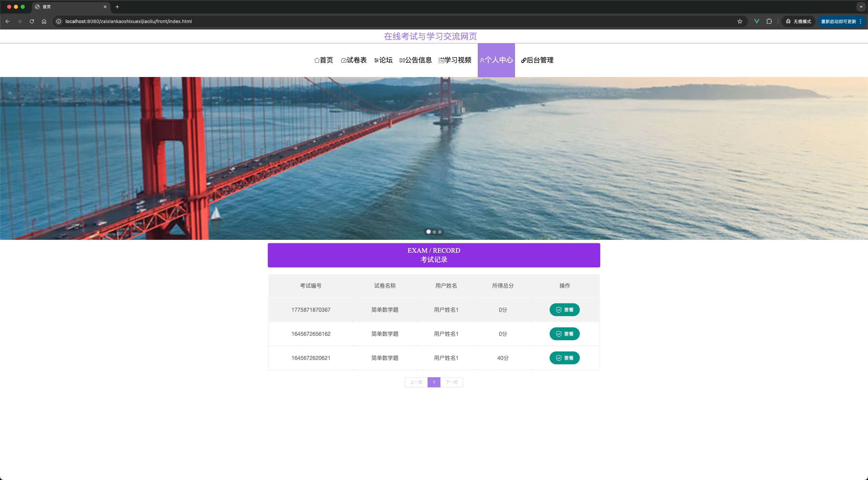This screenshot has width=868, height=480.
Task: View exam record 1645672620621
Action: tap(565, 358)
